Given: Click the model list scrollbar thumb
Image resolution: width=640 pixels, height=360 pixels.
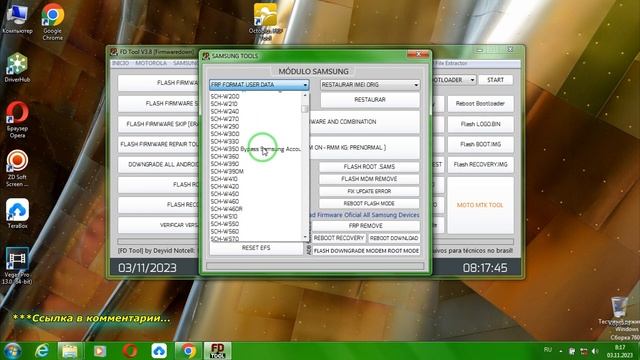Looking at the screenshot, I should click(305, 109).
